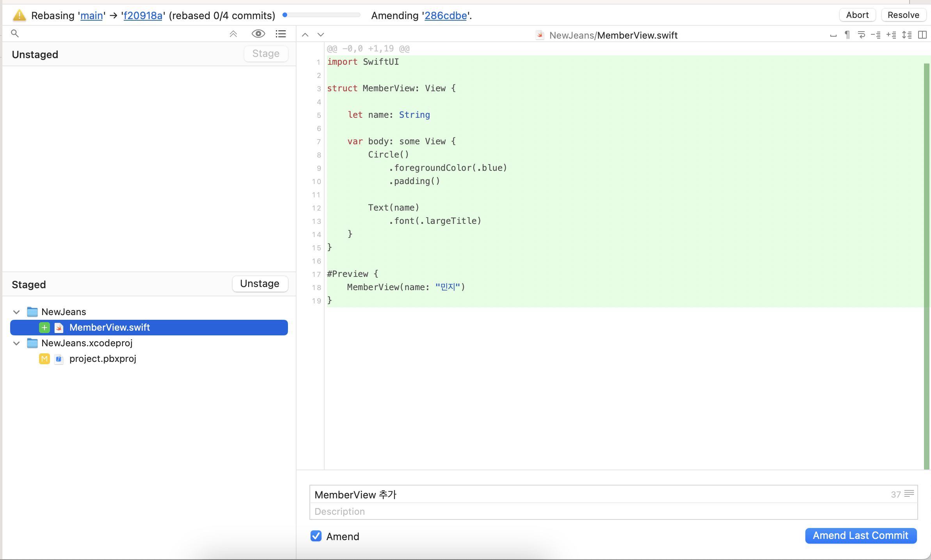Viewport: 931px width, 560px height.
Task: Jump to next change with the down chevron
Action: [x=321, y=35]
